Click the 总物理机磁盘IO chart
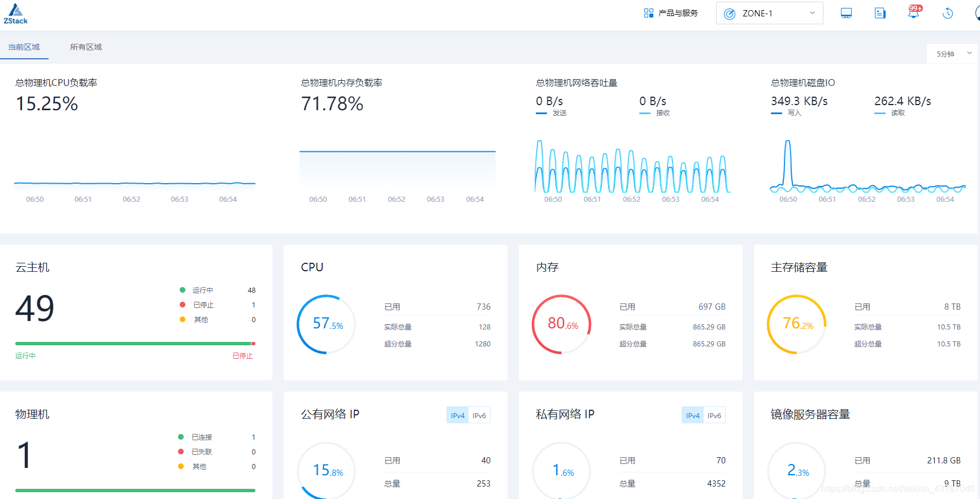This screenshot has height=499, width=980. [868, 167]
